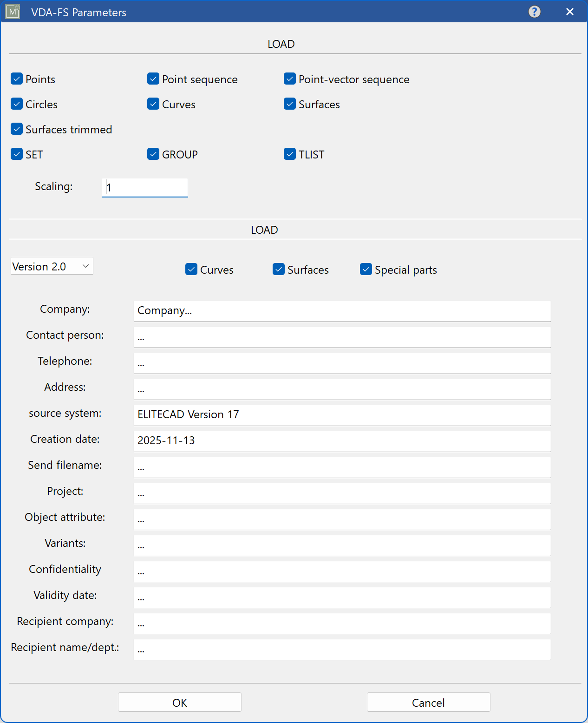Disable the Surfaces export checkbox
The height and width of the screenshot is (723, 588).
click(x=278, y=269)
